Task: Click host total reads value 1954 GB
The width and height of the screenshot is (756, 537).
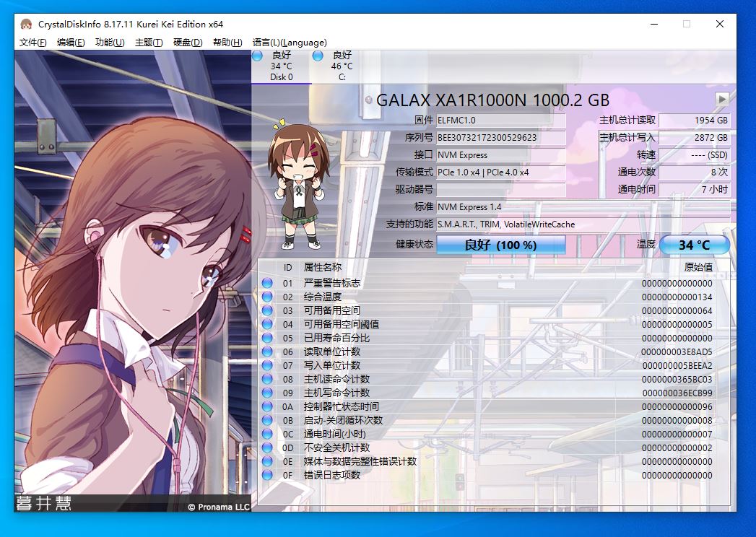Action: click(695, 121)
